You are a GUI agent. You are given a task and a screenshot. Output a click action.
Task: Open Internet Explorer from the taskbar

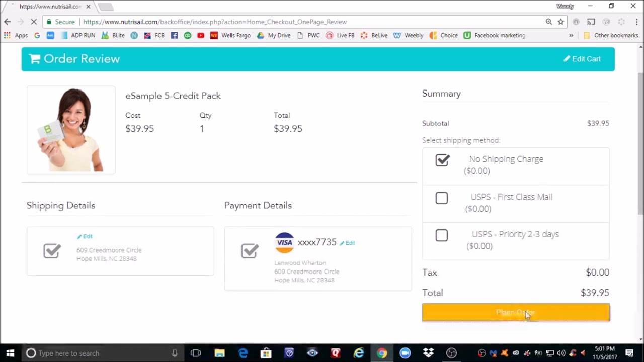359,353
